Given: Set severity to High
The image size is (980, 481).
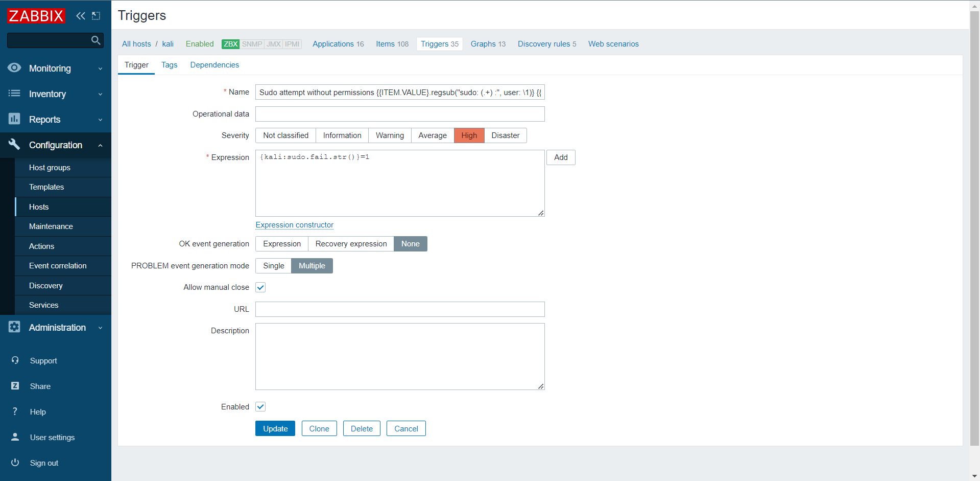Looking at the screenshot, I should click(x=469, y=135).
